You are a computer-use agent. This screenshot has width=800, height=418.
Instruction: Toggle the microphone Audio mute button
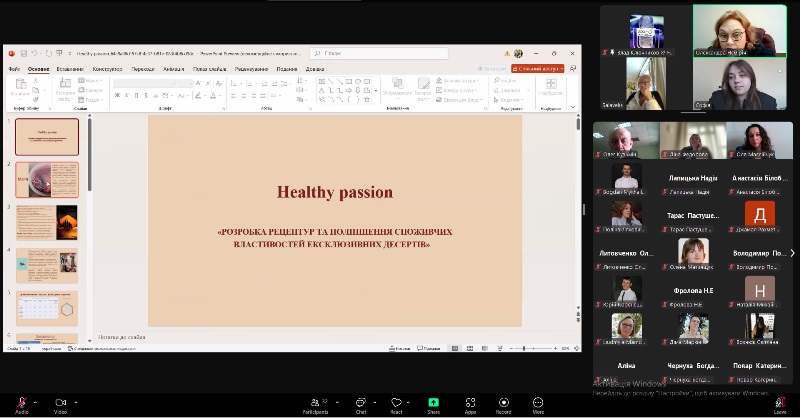21,403
